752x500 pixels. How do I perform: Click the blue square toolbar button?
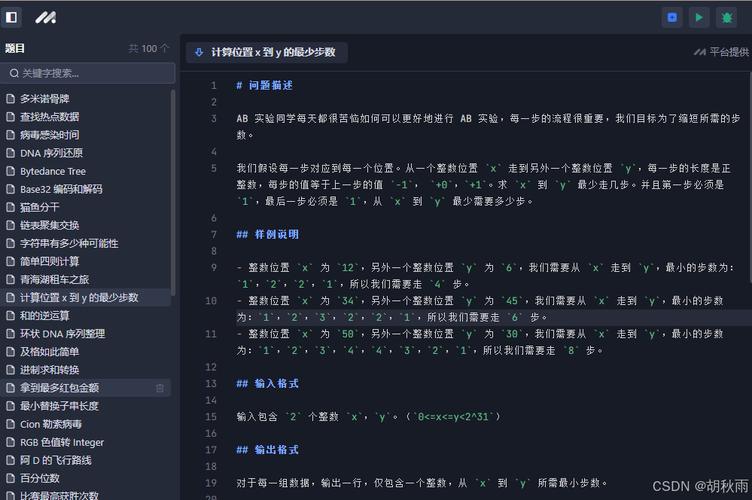672,18
